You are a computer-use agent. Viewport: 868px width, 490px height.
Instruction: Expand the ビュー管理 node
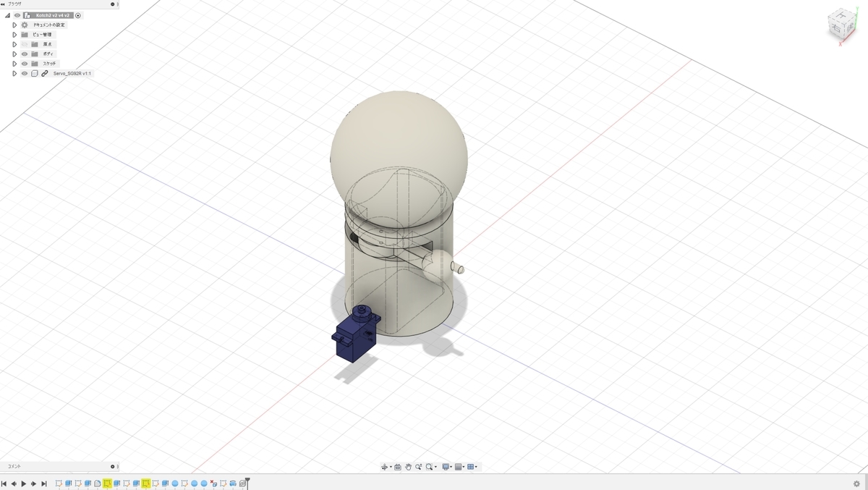coord(14,35)
